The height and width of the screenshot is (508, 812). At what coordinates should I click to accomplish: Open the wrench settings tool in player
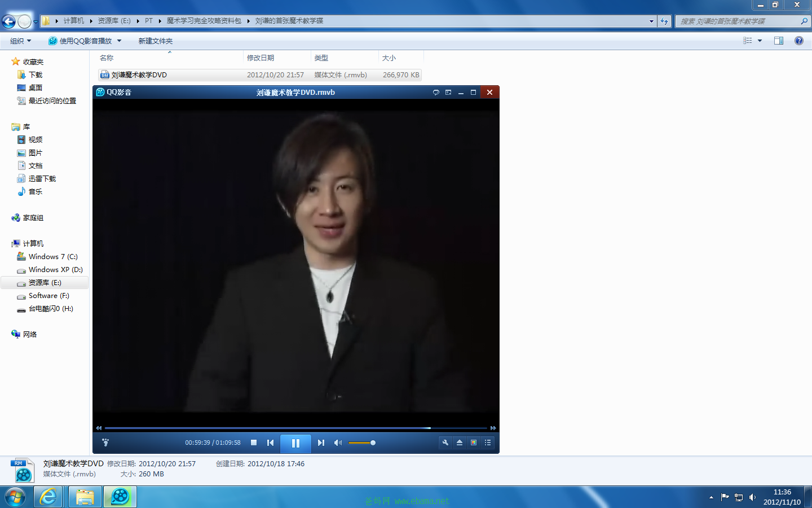point(445,443)
